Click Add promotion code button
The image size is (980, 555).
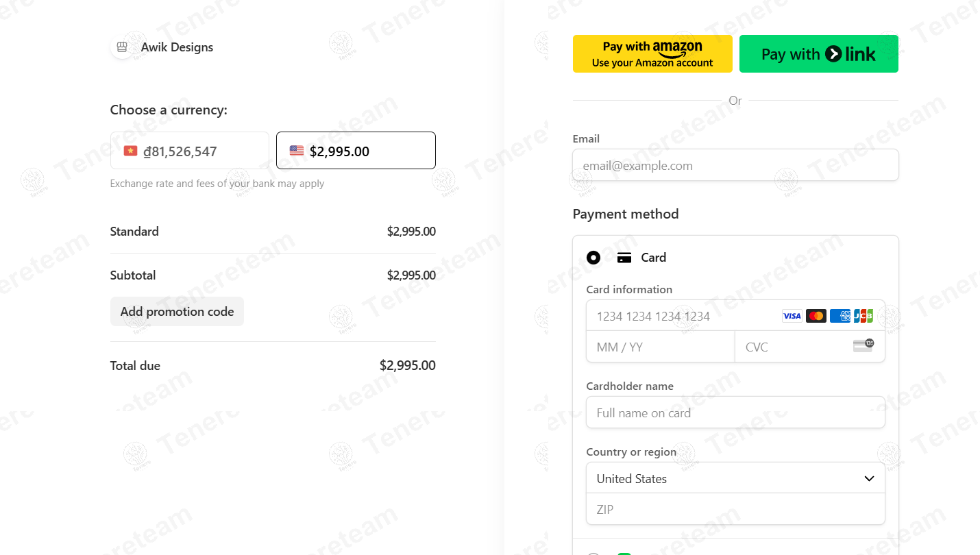(x=177, y=312)
